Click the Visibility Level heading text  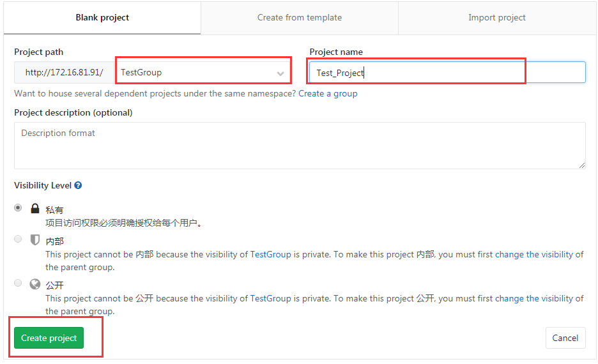coord(43,186)
